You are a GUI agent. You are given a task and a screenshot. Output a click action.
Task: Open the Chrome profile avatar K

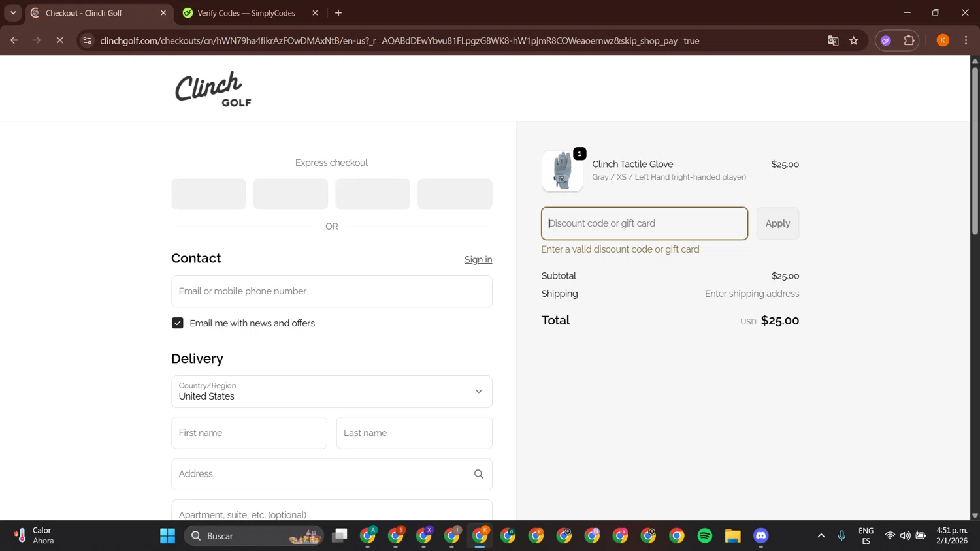point(943,40)
